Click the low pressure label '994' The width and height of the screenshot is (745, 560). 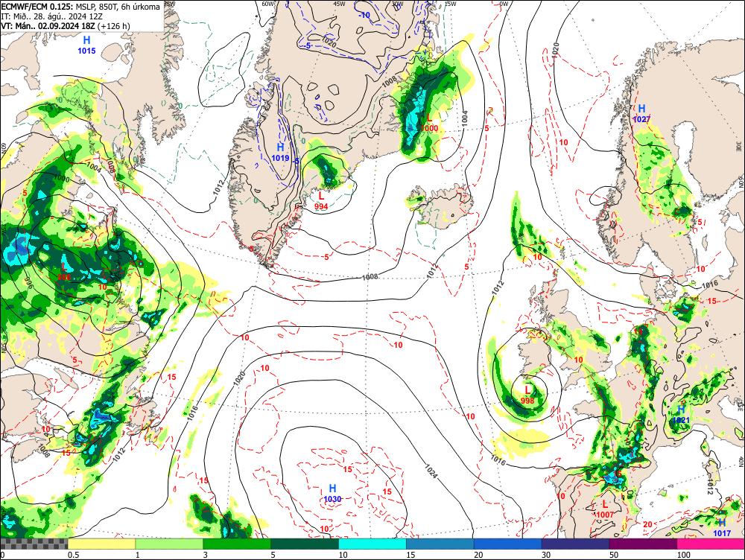coord(321,206)
